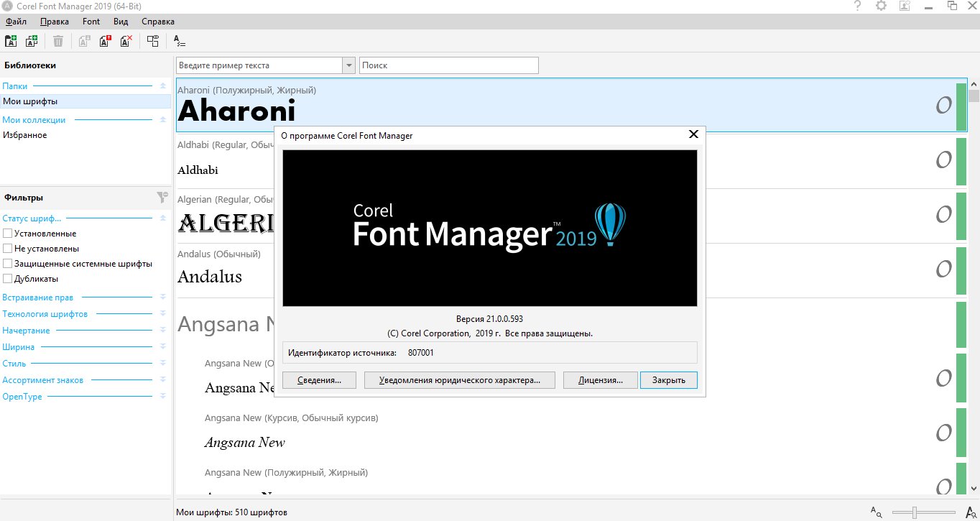Click the uninstall font icon with red X
Viewport: 980px width, 521px height.
(126, 41)
